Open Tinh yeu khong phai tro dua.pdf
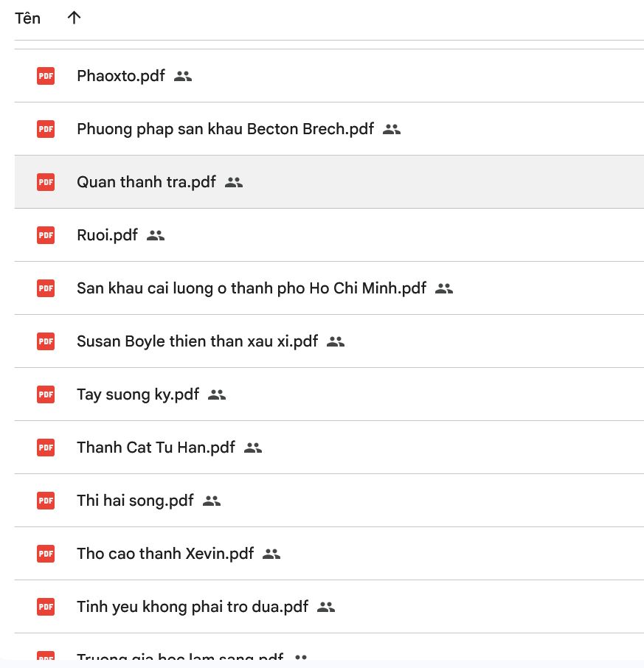 (193, 607)
